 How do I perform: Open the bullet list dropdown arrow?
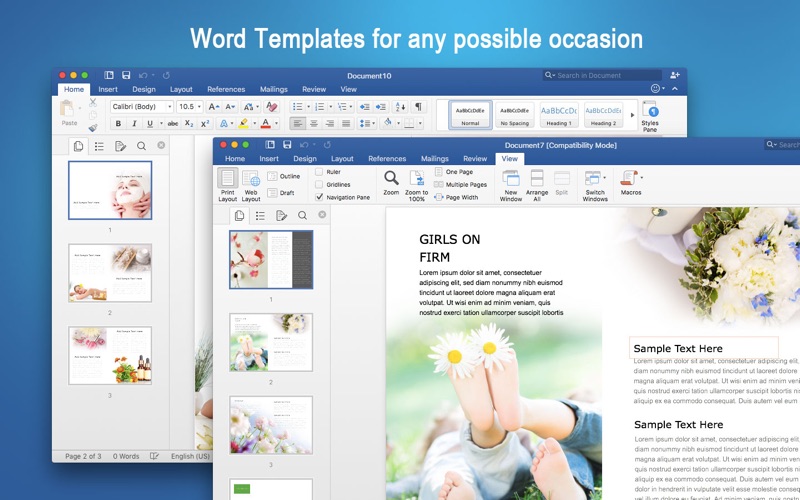pyautogui.click(x=308, y=107)
